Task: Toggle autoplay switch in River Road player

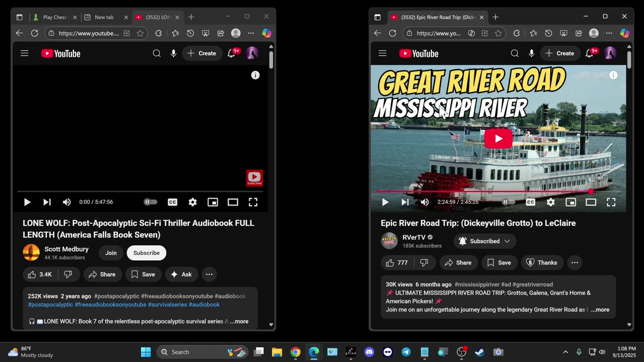Action: tap(509, 202)
